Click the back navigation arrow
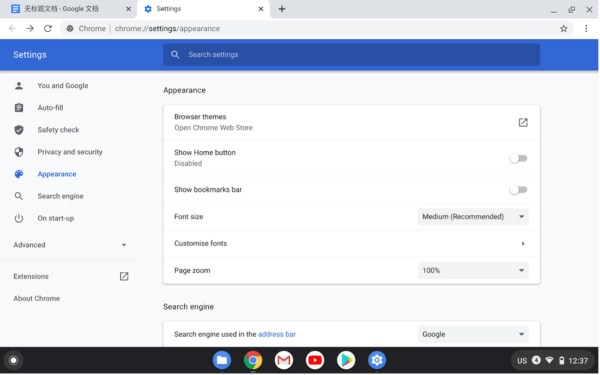Viewport: 600px width, 375px height. click(x=12, y=29)
